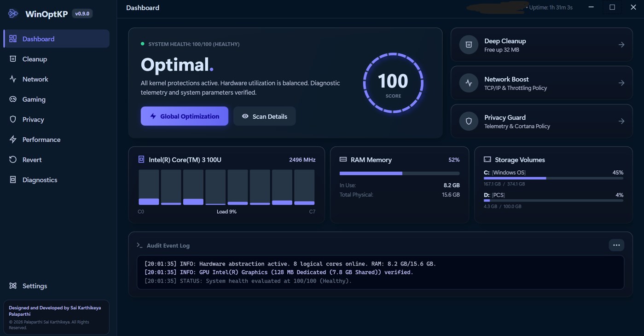Click the WinOptKP logo icon
The width and height of the screenshot is (644, 336).
pos(13,13)
